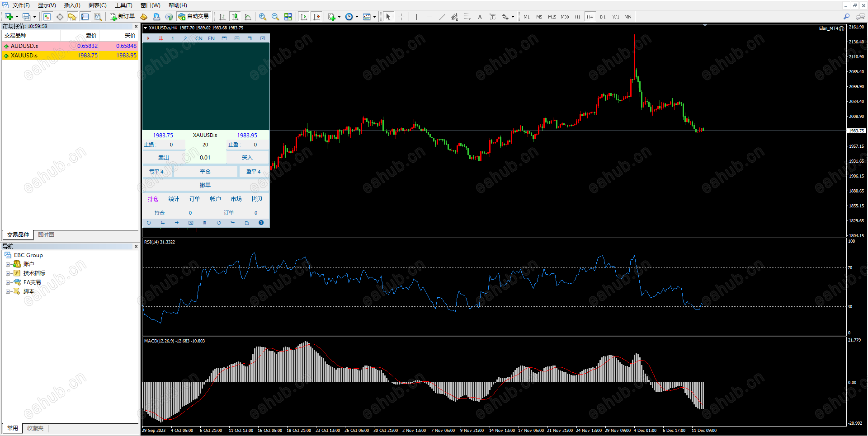
Task: Select the horizontal line drawing tool
Action: (429, 17)
